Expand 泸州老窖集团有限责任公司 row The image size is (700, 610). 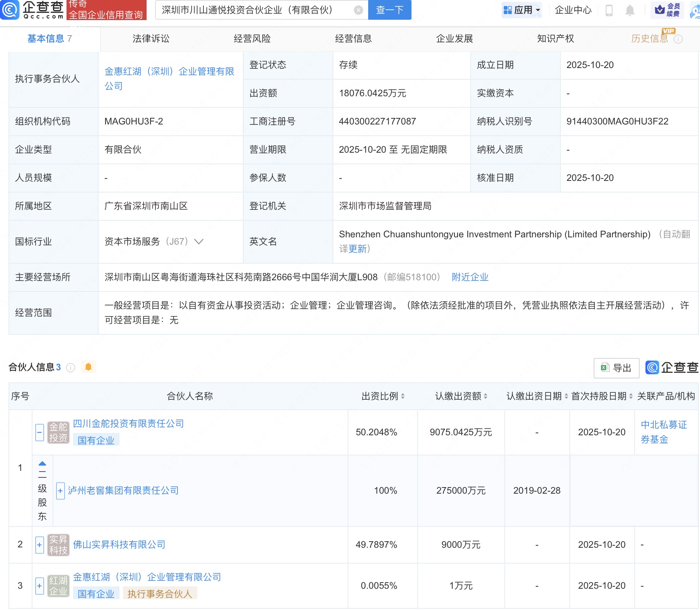pyautogui.click(x=60, y=491)
